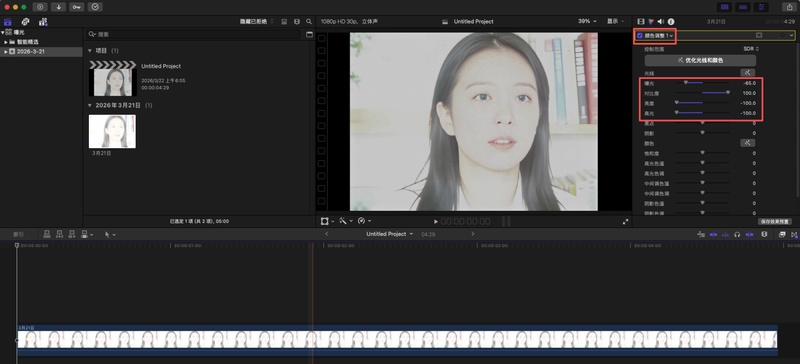The image size is (800, 364).
Task: Show background tasks checkmark circle icon
Action: pyautogui.click(x=95, y=7)
